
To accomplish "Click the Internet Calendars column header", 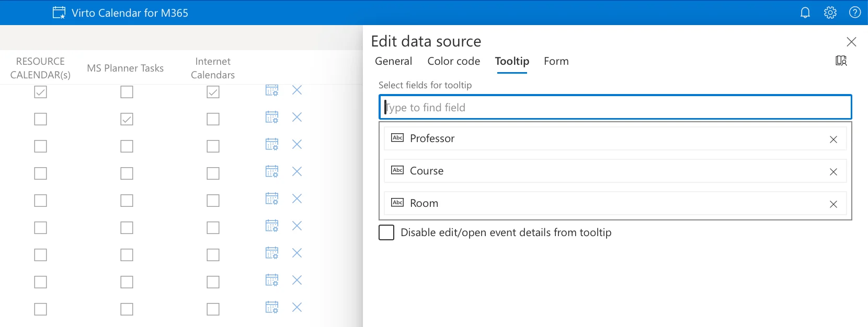I will [x=213, y=68].
